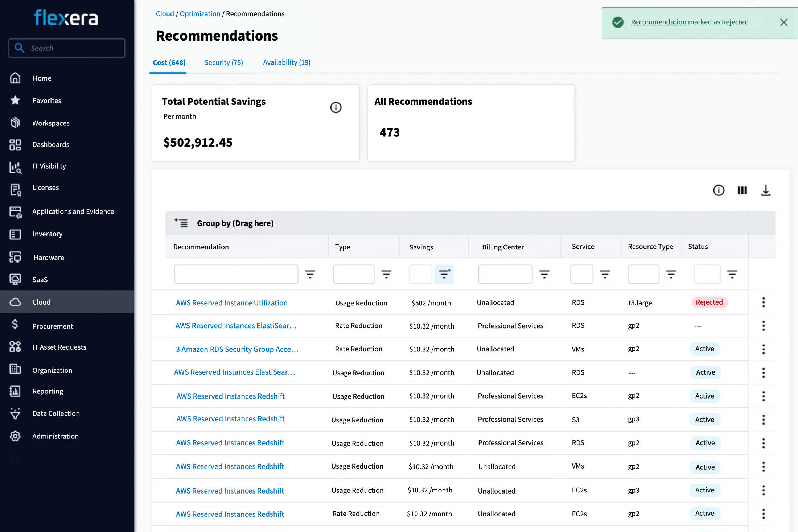Open Billing Center filter menu
The width and height of the screenshot is (798, 532).
pos(544,274)
